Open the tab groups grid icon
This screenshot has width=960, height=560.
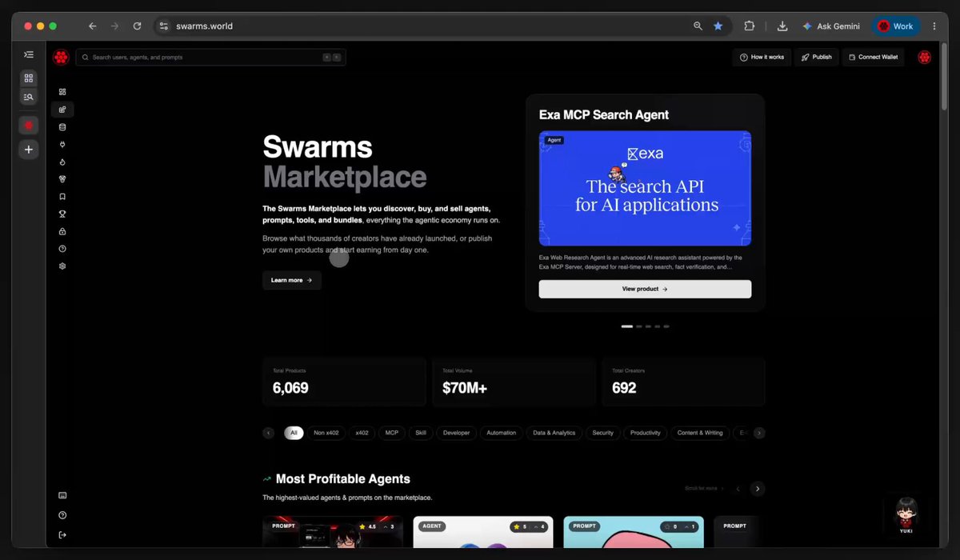(x=29, y=78)
